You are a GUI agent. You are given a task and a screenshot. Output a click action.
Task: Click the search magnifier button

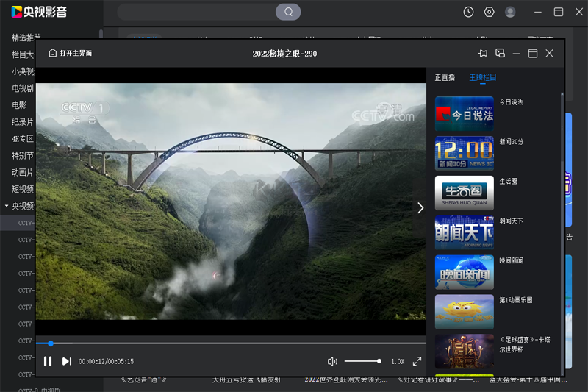point(288,12)
